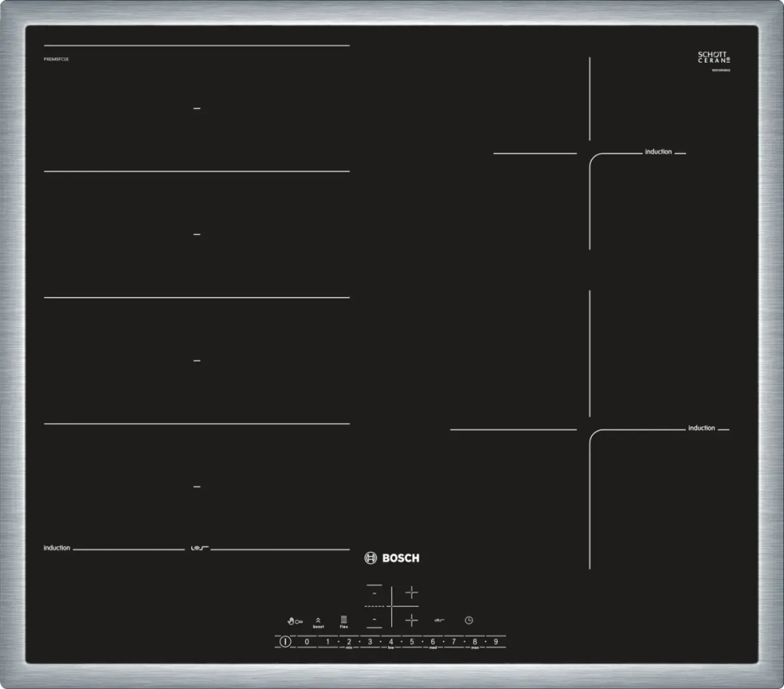Select power level 9 on the slider
The height and width of the screenshot is (689, 784).
(495, 641)
